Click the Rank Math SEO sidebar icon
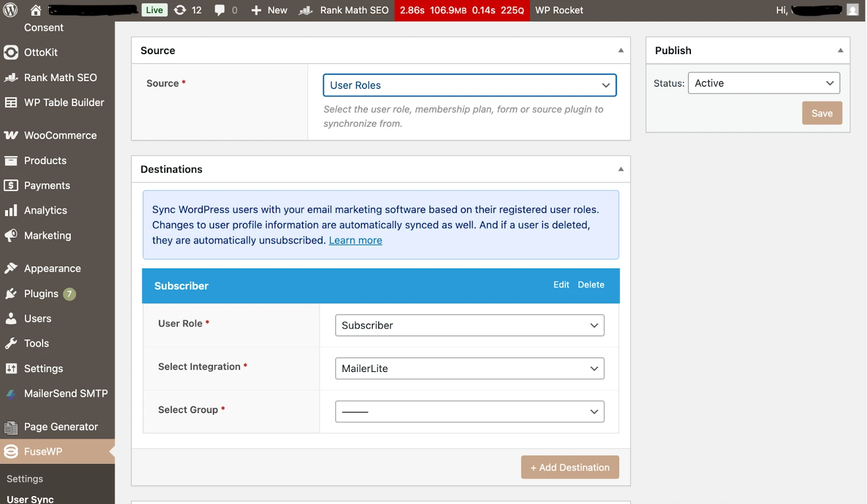 tap(11, 77)
